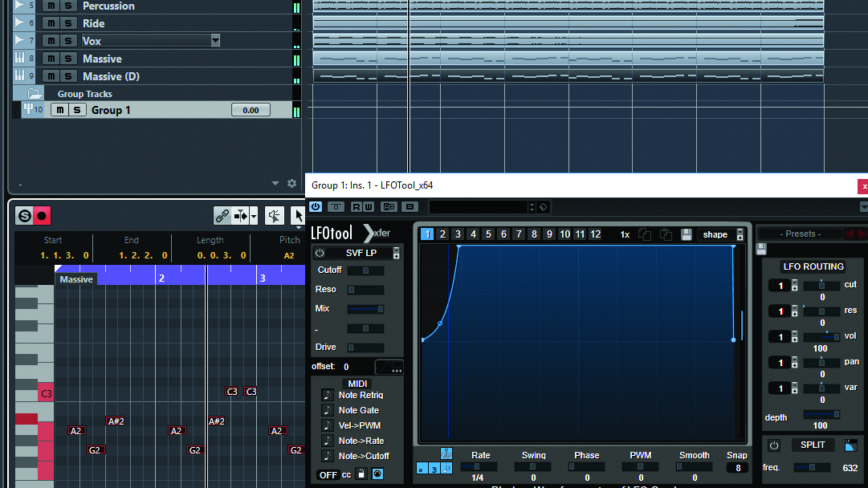Click the anchor icon above the rate mode buttons
The image size is (868, 488).
point(446,453)
